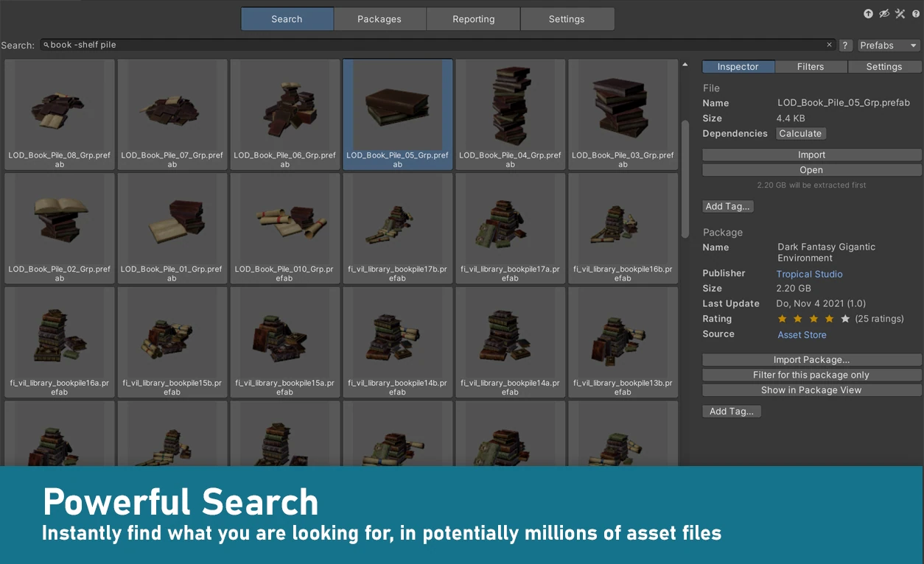Open the Reporting tab
Viewport: 924px width, 564px height.
[474, 19]
